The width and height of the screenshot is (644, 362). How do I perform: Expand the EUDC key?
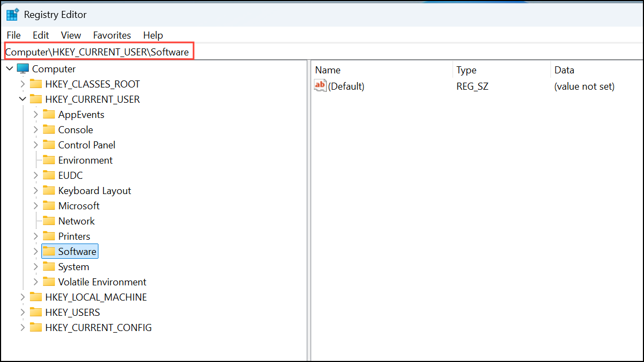point(36,175)
